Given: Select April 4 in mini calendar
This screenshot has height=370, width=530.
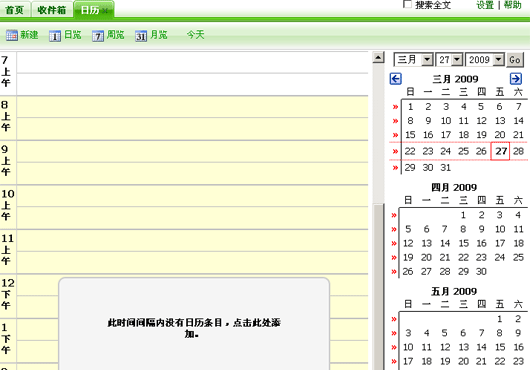Looking at the screenshot, I should pos(518,215).
